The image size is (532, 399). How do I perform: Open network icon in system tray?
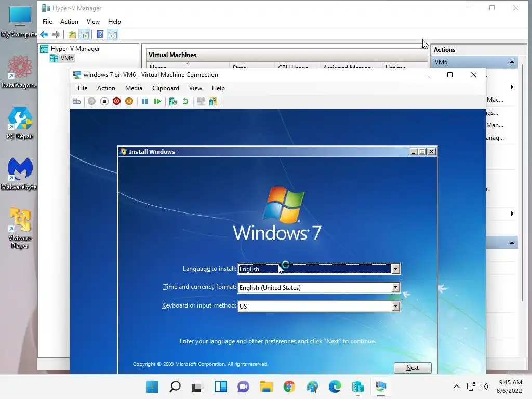pyautogui.click(x=471, y=387)
